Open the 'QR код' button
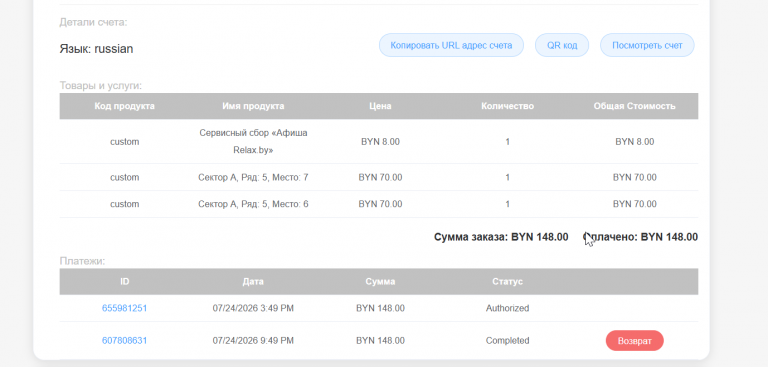 pos(562,45)
